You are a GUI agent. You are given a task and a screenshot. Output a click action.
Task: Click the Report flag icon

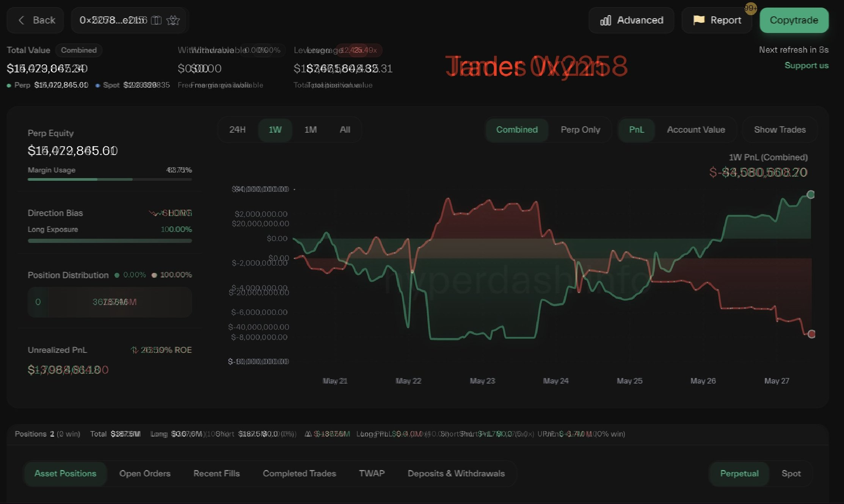[698, 20]
